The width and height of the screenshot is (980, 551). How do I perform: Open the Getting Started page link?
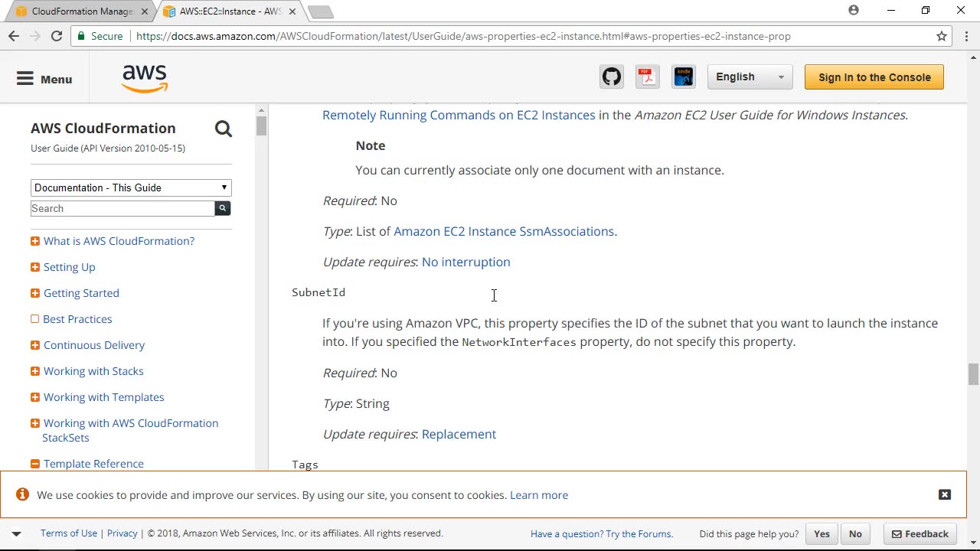(x=81, y=293)
